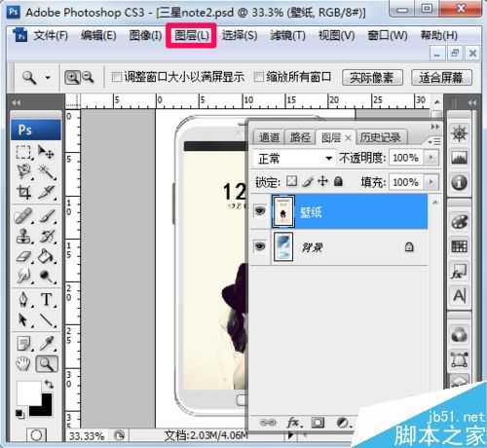Viewport: 487px width, 448px height.
Task: Toggle lock position
Action: (322, 181)
